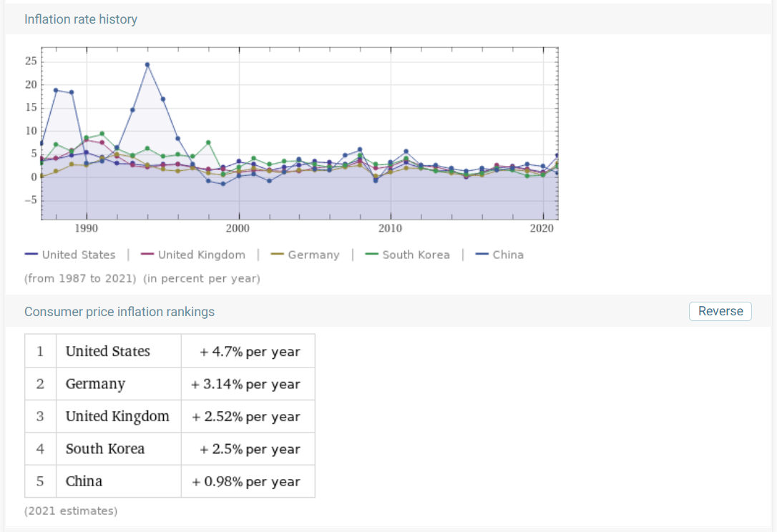
Task: Click the '+ 4.7% per year' value
Action: coord(250,352)
